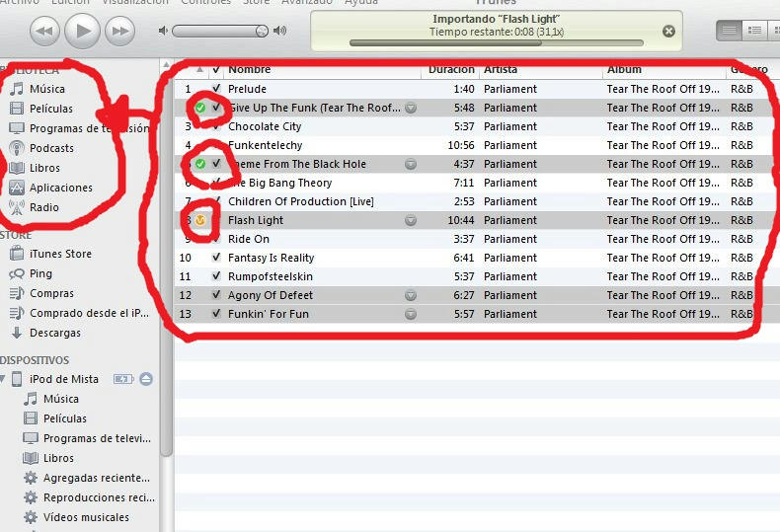This screenshot has height=532, width=780.
Task: Open the Aplicaciones library
Action: pyautogui.click(x=60, y=188)
